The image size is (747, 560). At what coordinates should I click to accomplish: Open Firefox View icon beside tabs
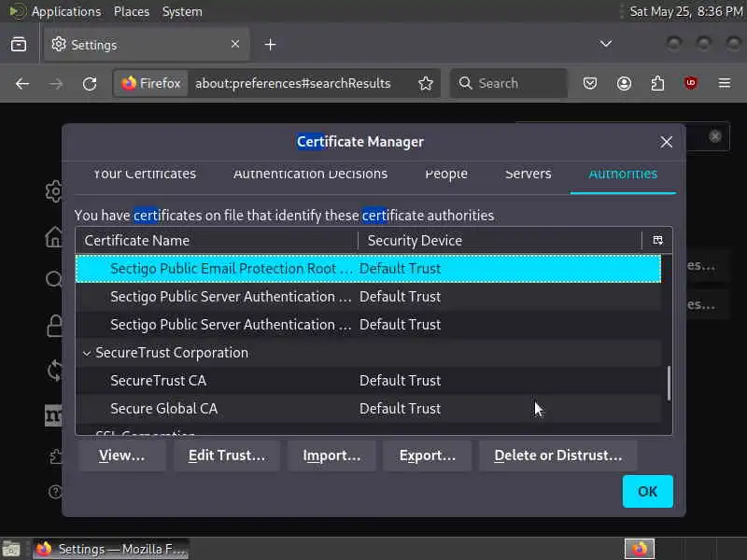[x=19, y=45]
